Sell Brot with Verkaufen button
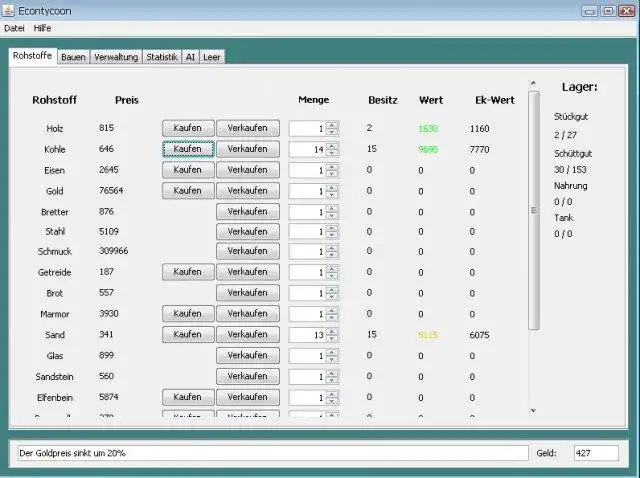This screenshot has width=640, height=478. (248, 293)
